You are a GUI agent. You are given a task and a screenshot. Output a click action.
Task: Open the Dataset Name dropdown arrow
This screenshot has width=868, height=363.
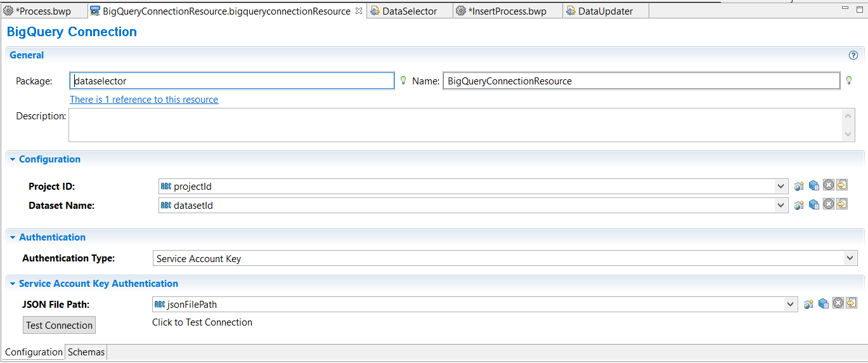pos(781,205)
